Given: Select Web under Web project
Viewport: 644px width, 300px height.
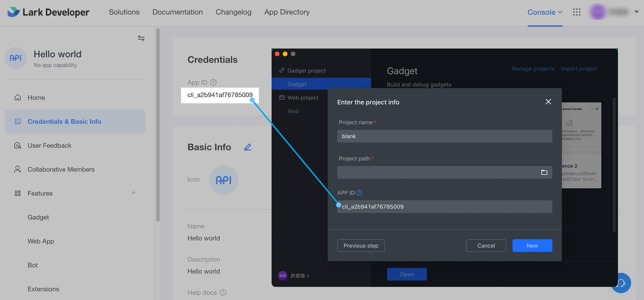Looking at the screenshot, I should [x=293, y=111].
